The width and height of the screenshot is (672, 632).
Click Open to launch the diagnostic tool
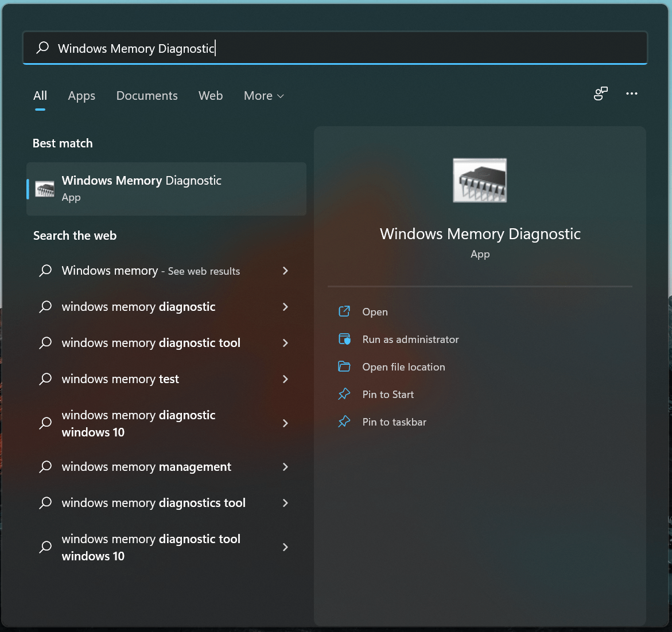click(375, 311)
